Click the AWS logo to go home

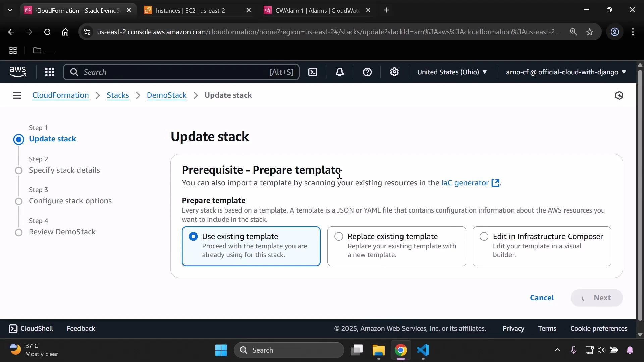click(17, 72)
